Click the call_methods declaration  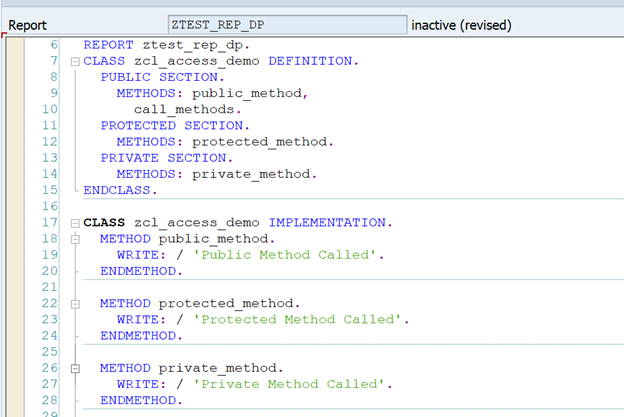click(187, 109)
